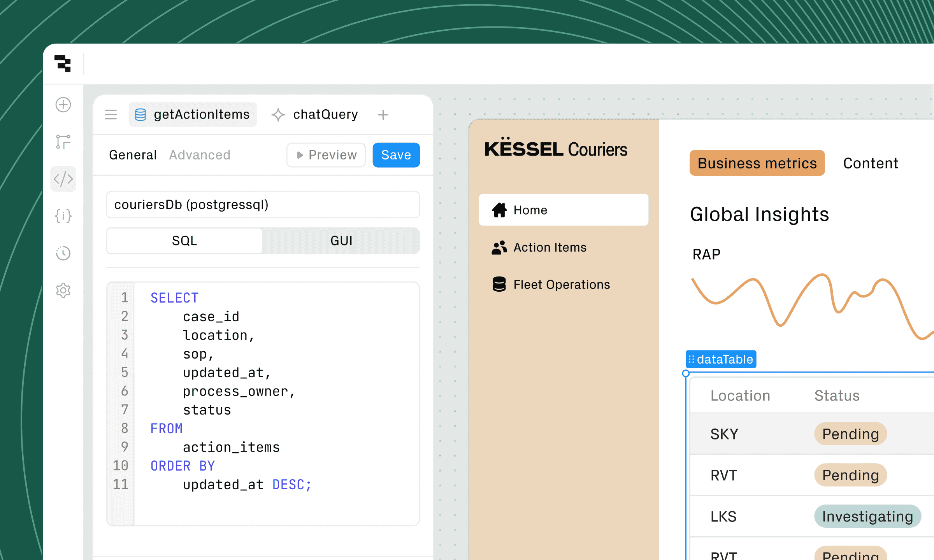
Task: Click the sparkle icon next to chatQuery
Action: pos(277,114)
